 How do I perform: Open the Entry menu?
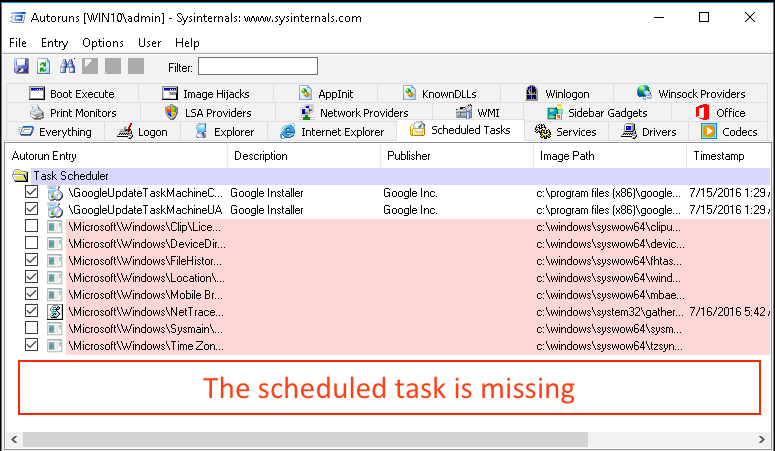tap(54, 43)
